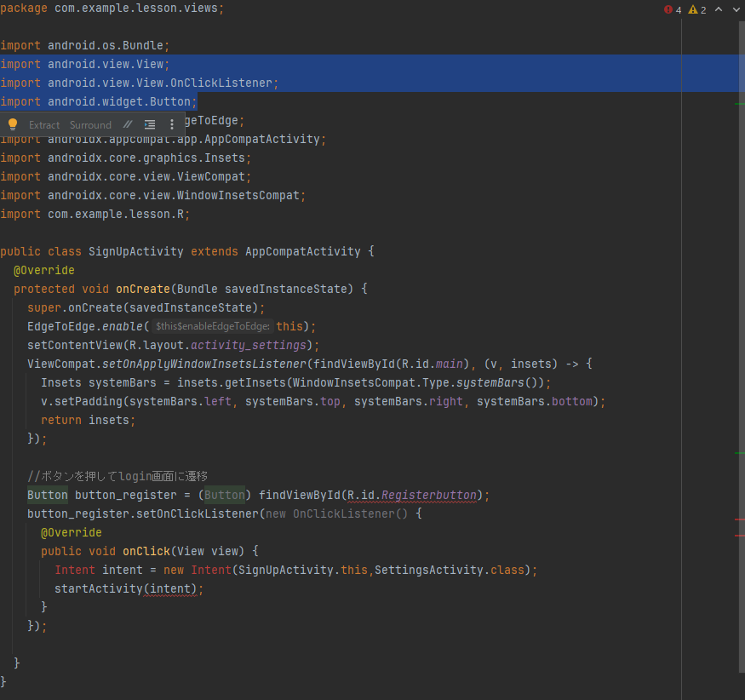Click the import android.widget.Button line
This screenshot has width=745, height=700.
[99, 101]
